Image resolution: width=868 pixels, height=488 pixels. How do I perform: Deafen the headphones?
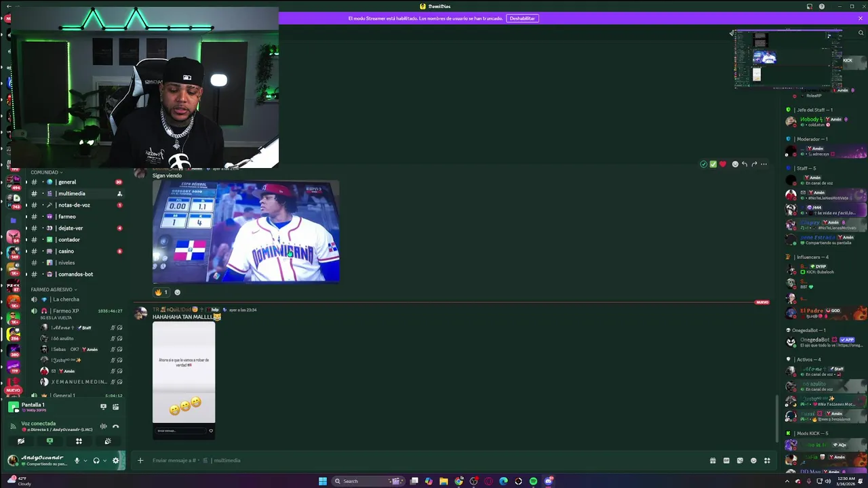pyautogui.click(x=96, y=461)
